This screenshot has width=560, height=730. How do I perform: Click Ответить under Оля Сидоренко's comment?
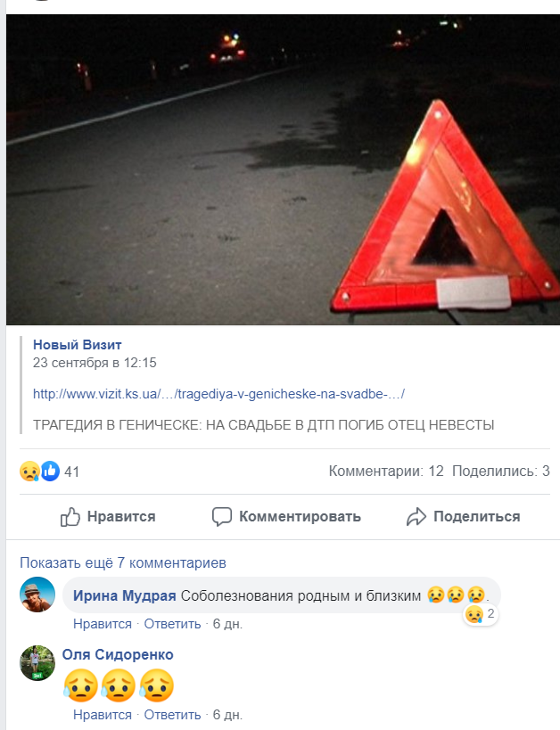pyautogui.click(x=172, y=715)
